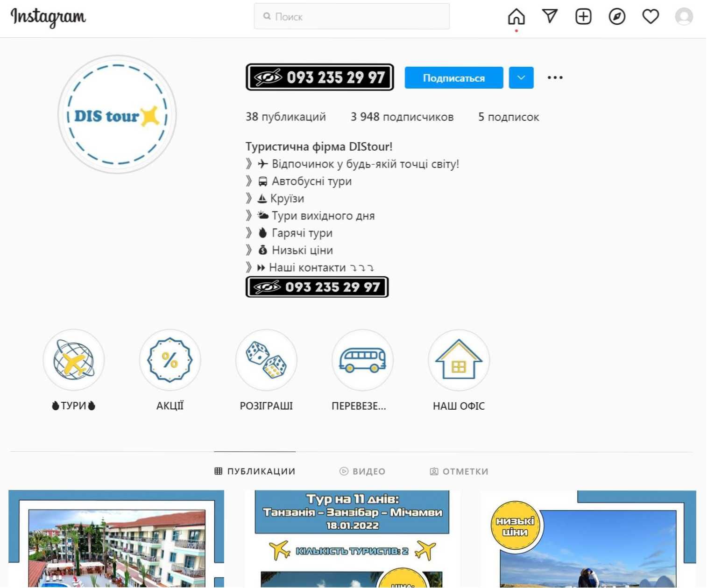The height and width of the screenshot is (588, 707).
Task: Click the magnifier icon in search
Action: [x=267, y=16]
